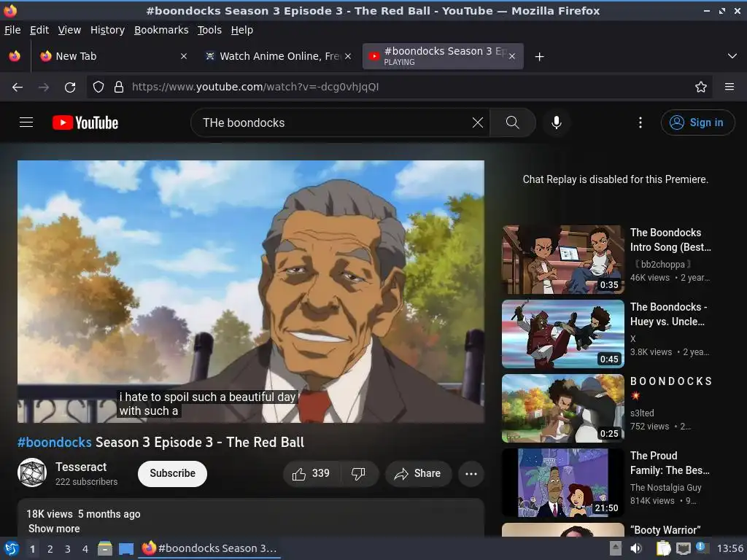Screen dimensions: 747x560
Task: Go back with the browser back arrow
Action: coord(18,87)
